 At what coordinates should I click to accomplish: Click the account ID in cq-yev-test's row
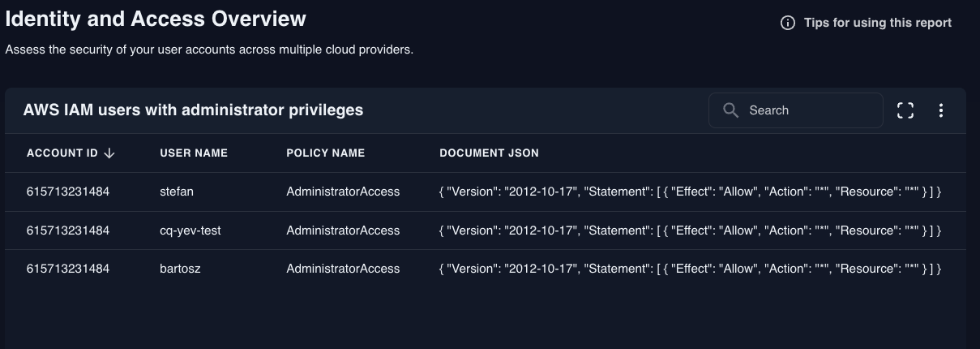point(68,231)
